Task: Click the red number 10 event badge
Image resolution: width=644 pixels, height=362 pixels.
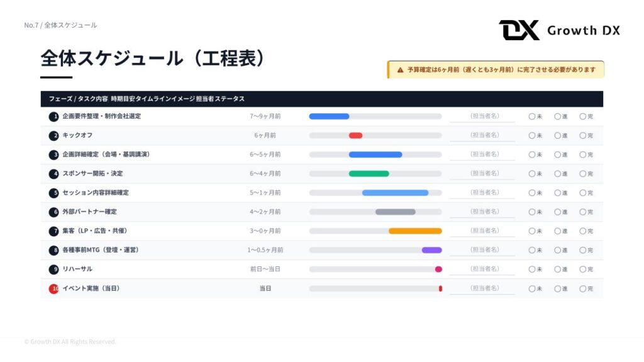Action: point(53,288)
